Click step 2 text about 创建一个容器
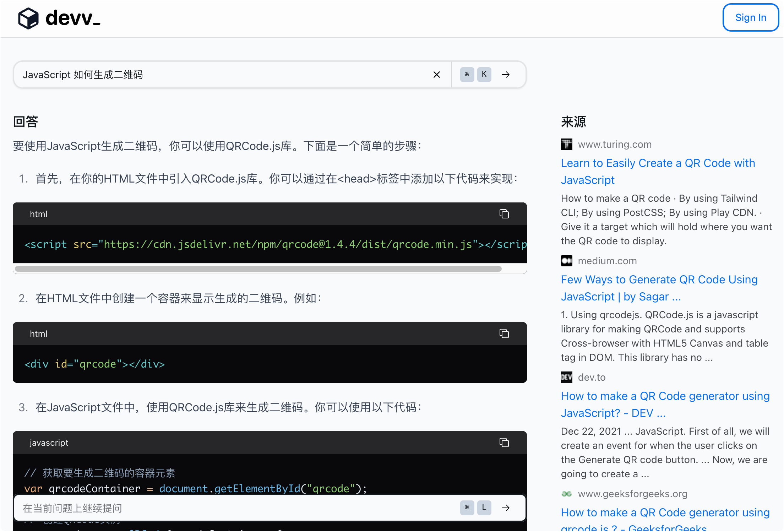This screenshot has width=784, height=532. click(179, 298)
